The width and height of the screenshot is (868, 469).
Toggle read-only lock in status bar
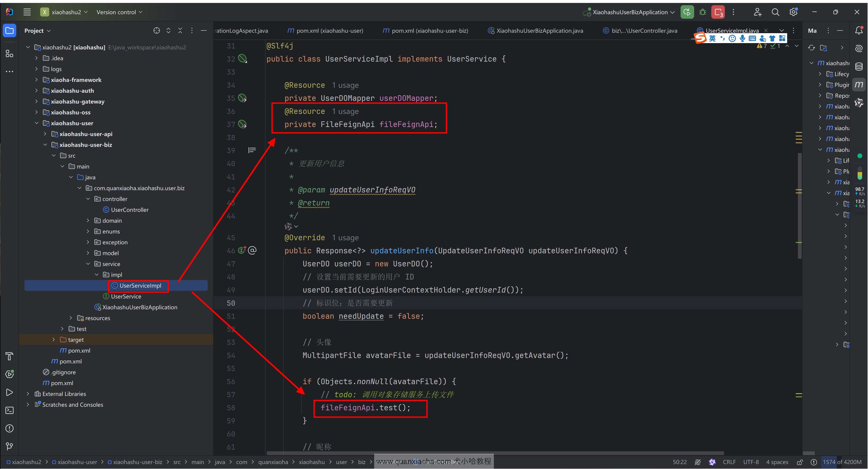(800, 462)
